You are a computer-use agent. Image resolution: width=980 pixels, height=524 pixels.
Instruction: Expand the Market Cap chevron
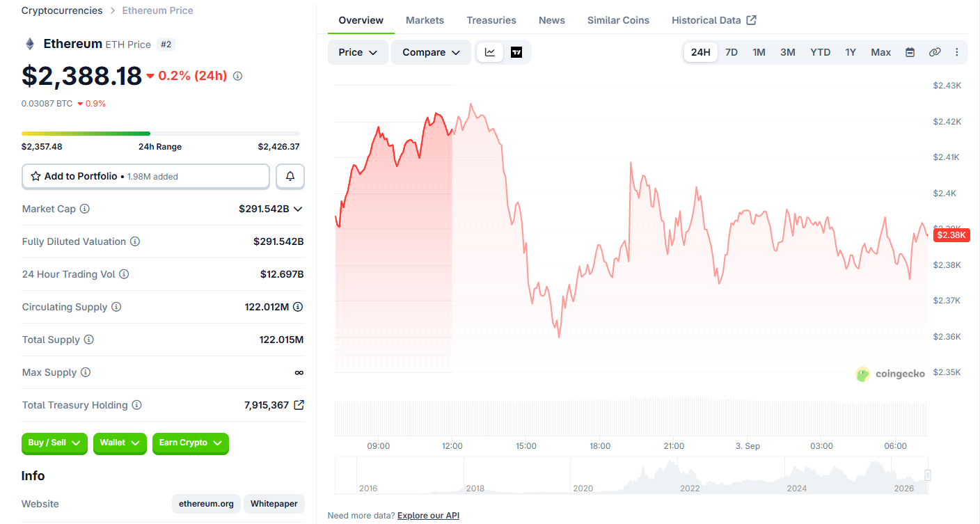298,209
